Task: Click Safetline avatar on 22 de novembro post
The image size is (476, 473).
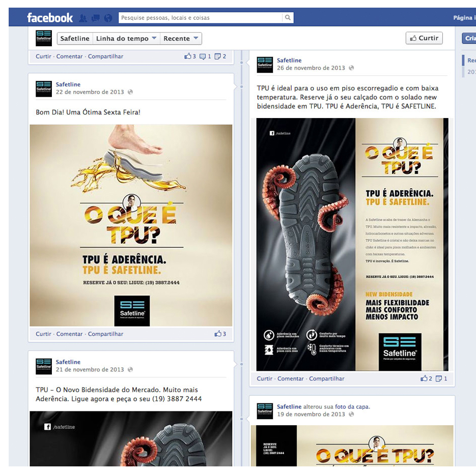Action: point(44,89)
